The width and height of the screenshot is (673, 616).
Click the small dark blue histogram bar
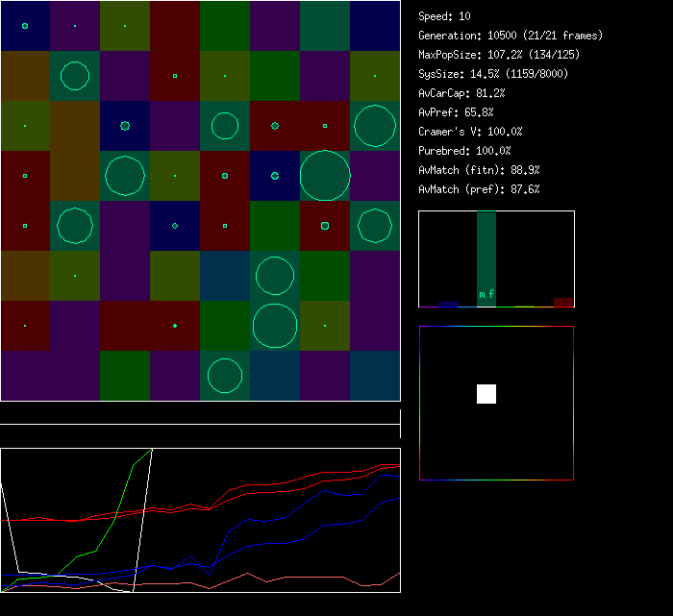coord(448,304)
